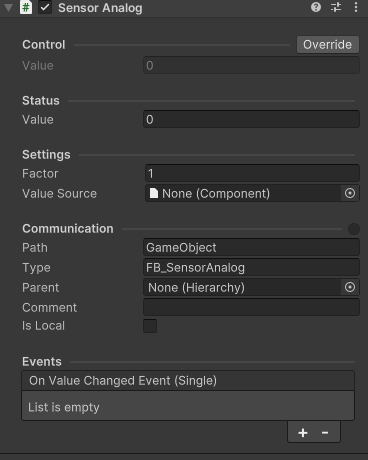368x460 pixels.
Task: Click the Is Local label
Action: coord(43,326)
